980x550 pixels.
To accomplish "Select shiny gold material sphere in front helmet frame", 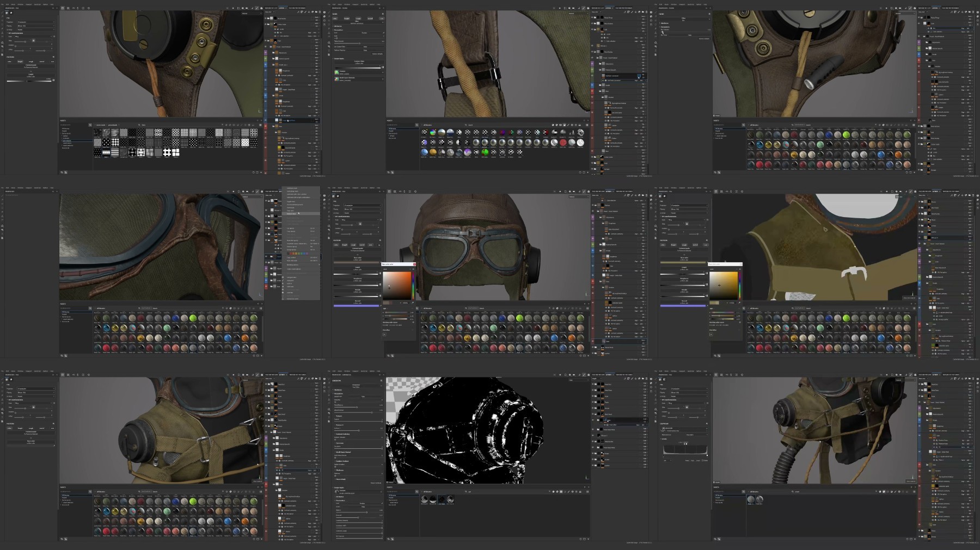I will (x=468, y=338).
